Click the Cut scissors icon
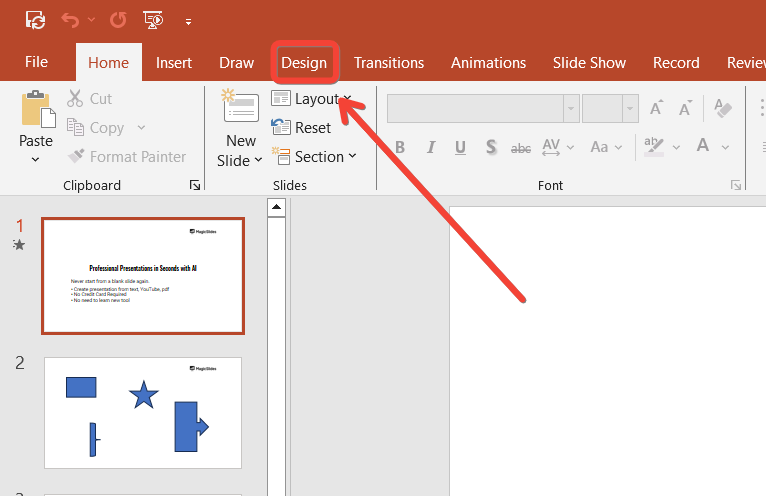The height and width of the screenshot is (496, 766). [75, 99]
